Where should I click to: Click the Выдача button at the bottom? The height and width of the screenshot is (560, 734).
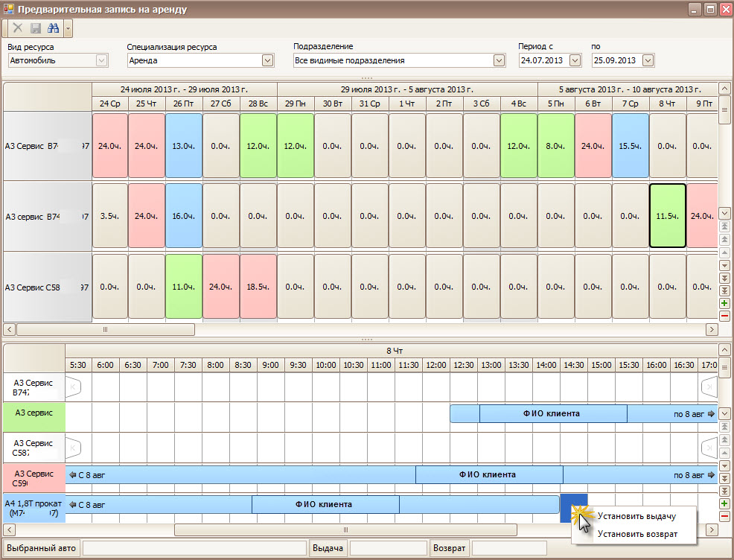click(328, 549)
